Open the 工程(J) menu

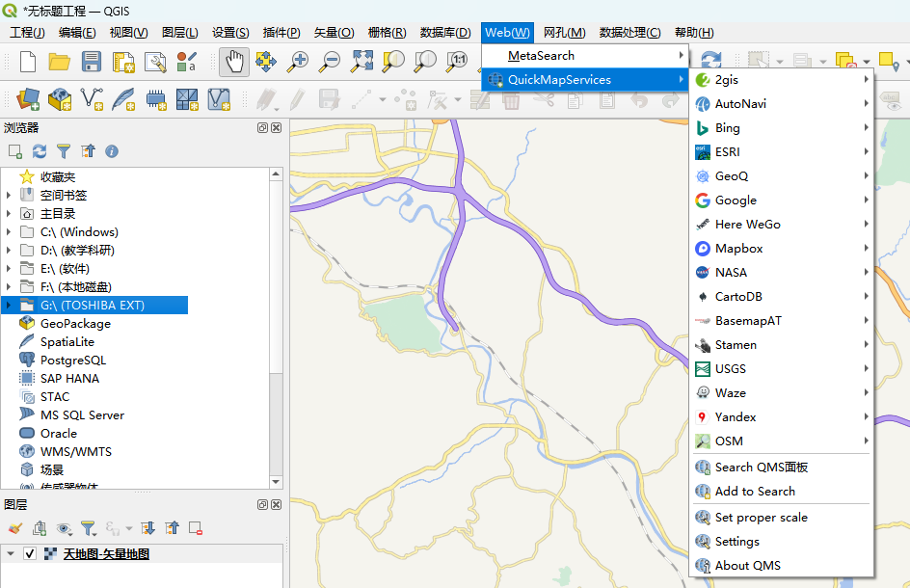point(27,33)
